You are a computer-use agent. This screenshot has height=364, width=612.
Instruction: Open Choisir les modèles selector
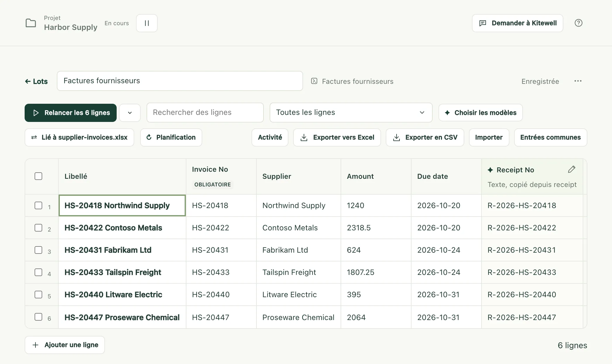click(x=480, y=113)
